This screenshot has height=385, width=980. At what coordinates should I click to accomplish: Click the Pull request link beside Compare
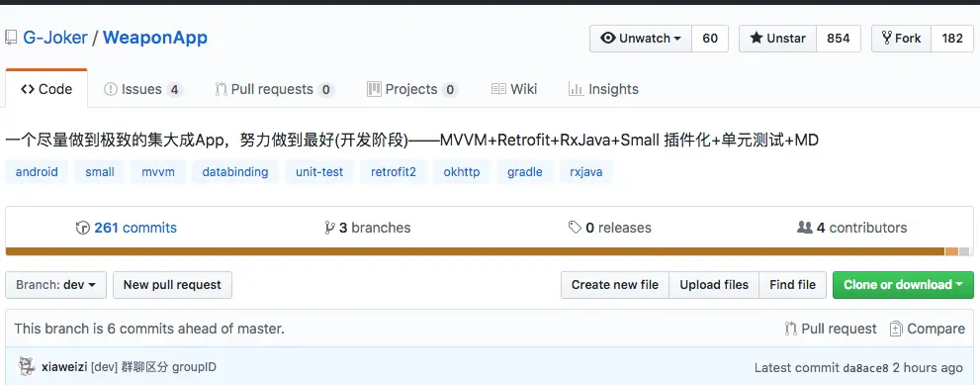coord(831,329)
